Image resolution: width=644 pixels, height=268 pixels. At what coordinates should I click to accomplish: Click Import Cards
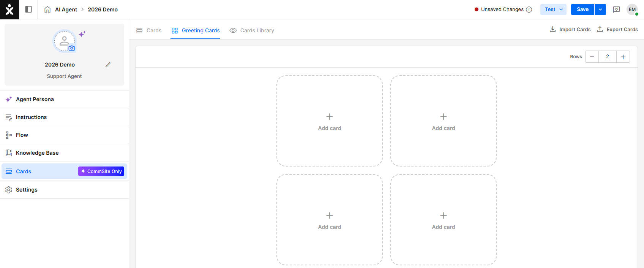pyautogui.click(x=570, y=29)
